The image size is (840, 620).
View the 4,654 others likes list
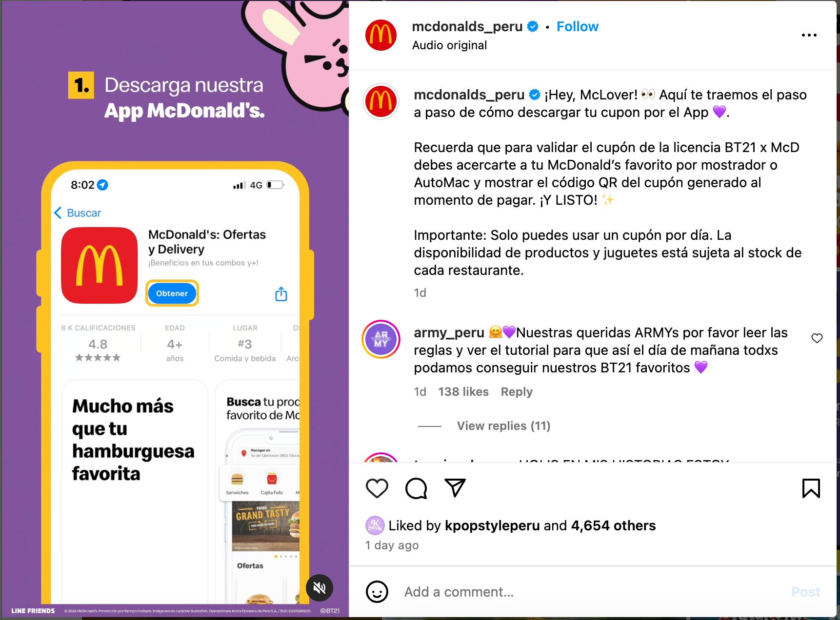[613, 525]
